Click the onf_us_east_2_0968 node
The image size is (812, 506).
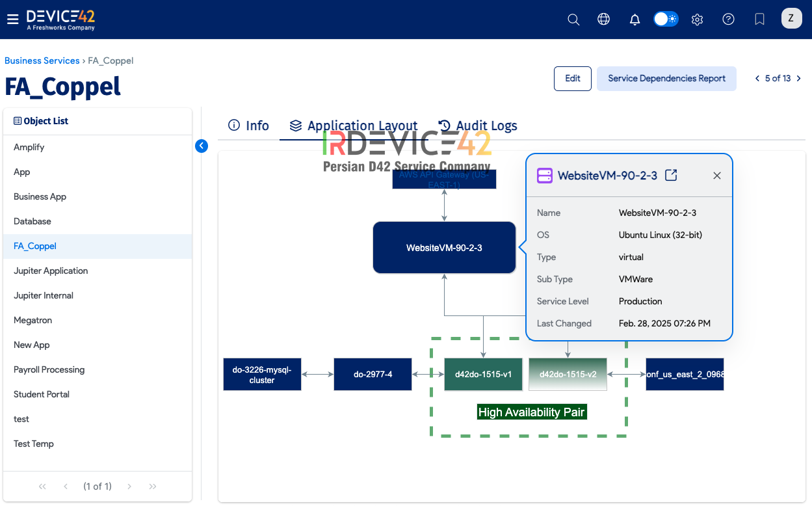click(685, 375)
